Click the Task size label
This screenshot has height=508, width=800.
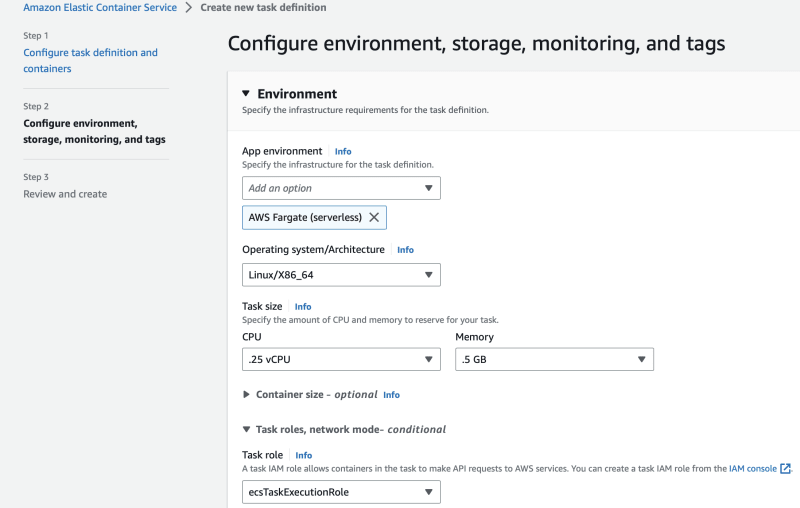click(x=262, y=306)
